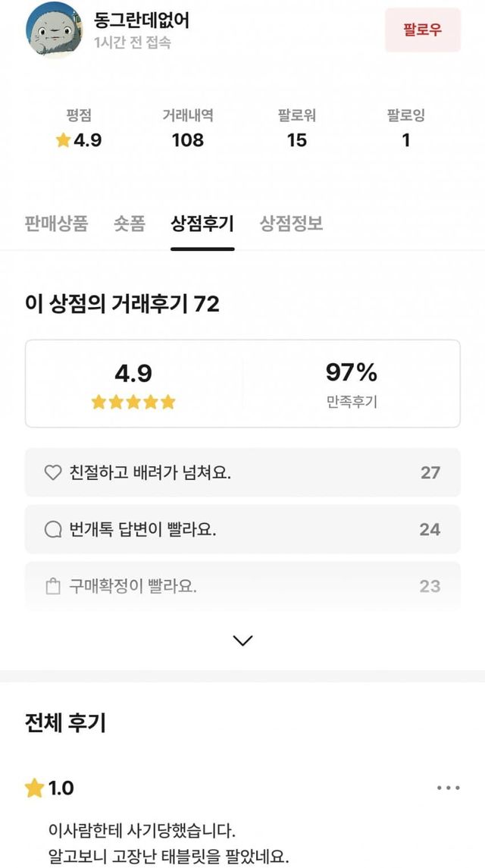Tap the heart icon beside 친절하고 배려가 넘쳐요

tap(53, 473)
